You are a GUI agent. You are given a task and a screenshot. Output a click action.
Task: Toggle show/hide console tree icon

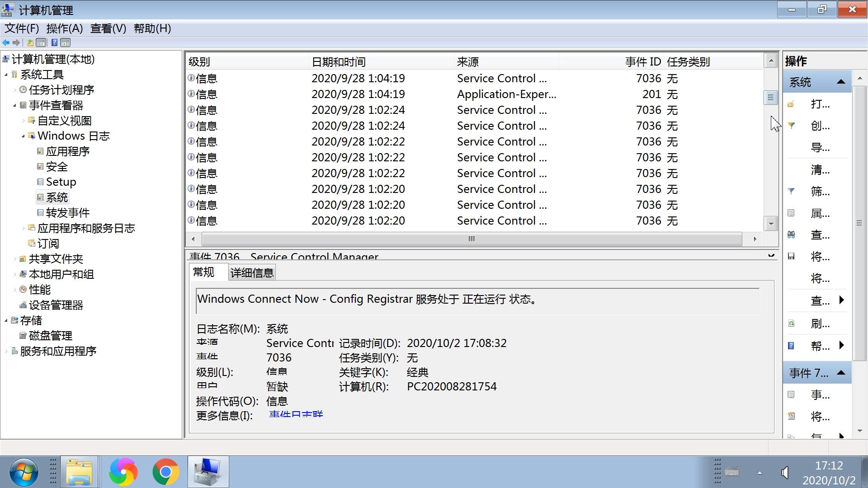point(41,42)
